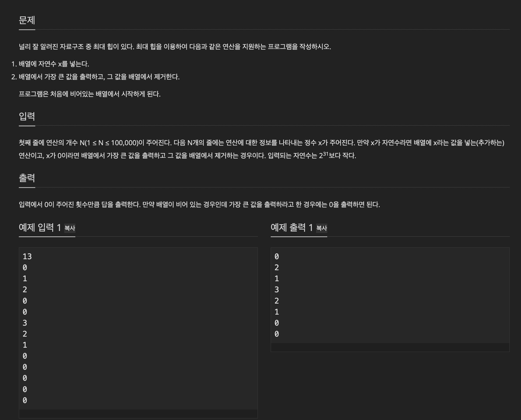Click empty footer strip below sample output box
Screen dimensions: 521x420
click(x=390, y=347)
